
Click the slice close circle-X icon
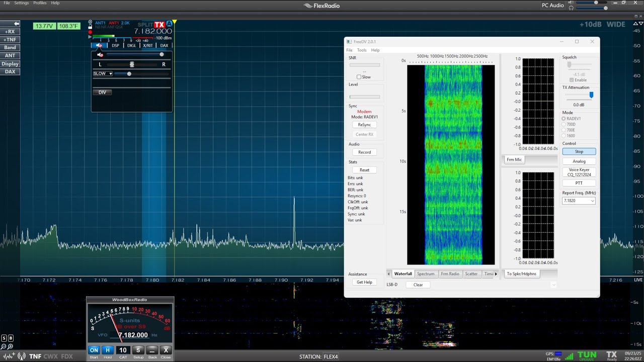(x=90, y=23)
